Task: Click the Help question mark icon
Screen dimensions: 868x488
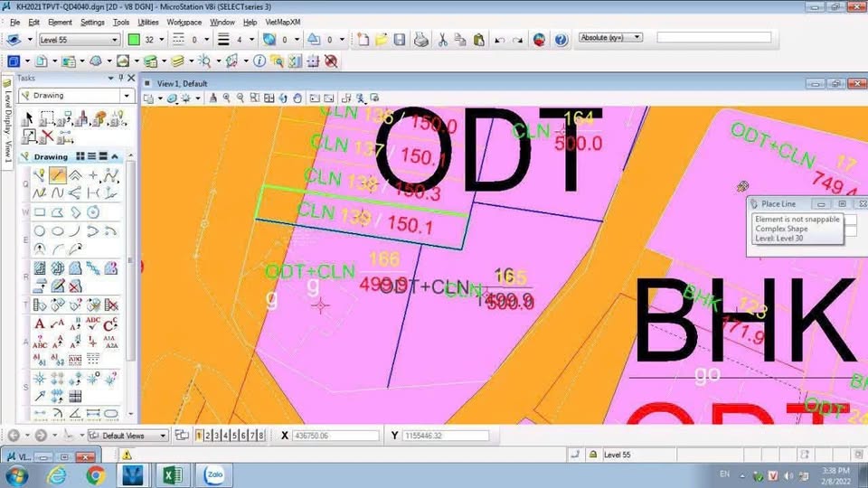Action: click(x=561, y=40)
